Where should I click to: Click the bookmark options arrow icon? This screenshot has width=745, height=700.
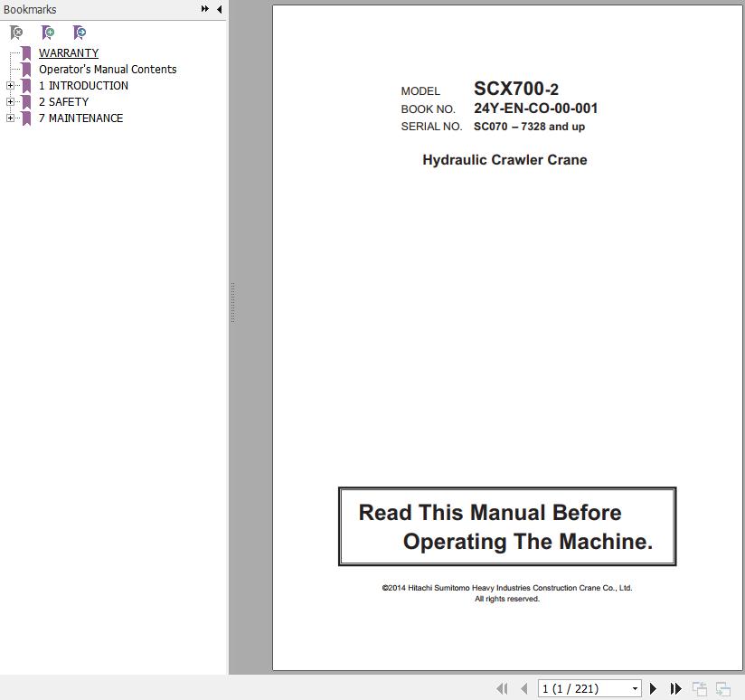pyautogui.click(x=80, y=33)
